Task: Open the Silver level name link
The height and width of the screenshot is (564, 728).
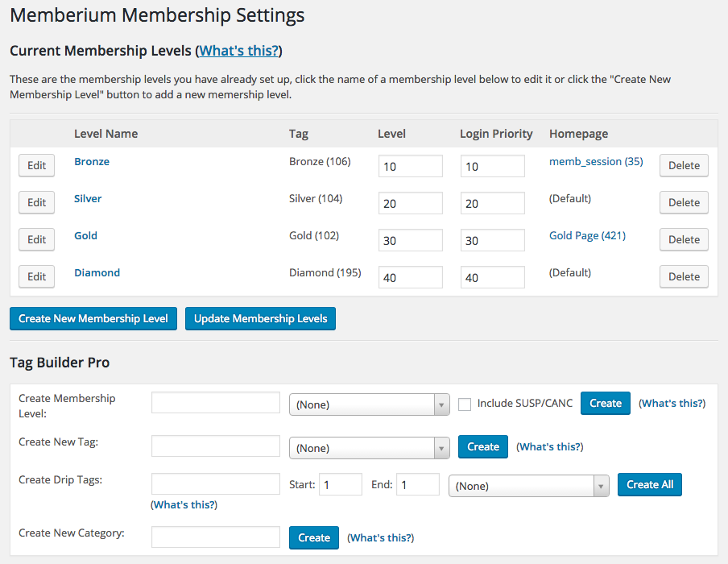Action: point(88,199)
